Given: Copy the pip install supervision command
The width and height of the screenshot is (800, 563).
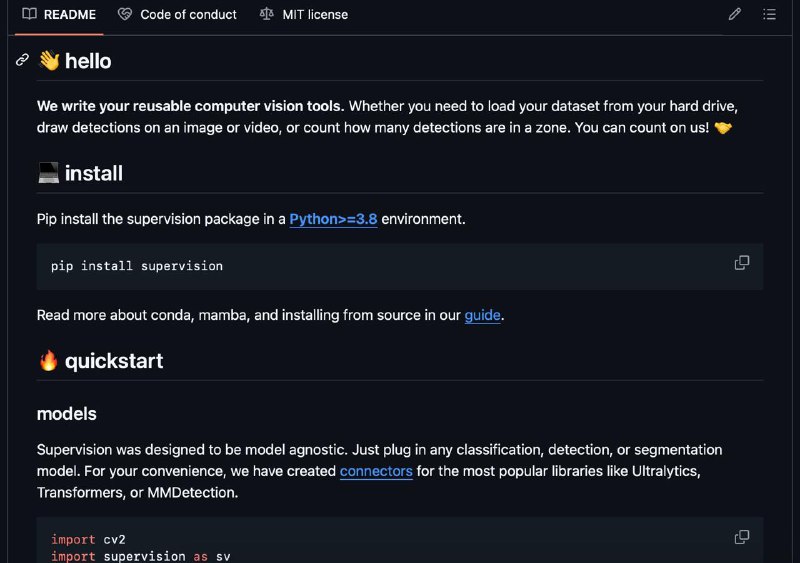Looking at the screenshot, I should pos(742,263).
